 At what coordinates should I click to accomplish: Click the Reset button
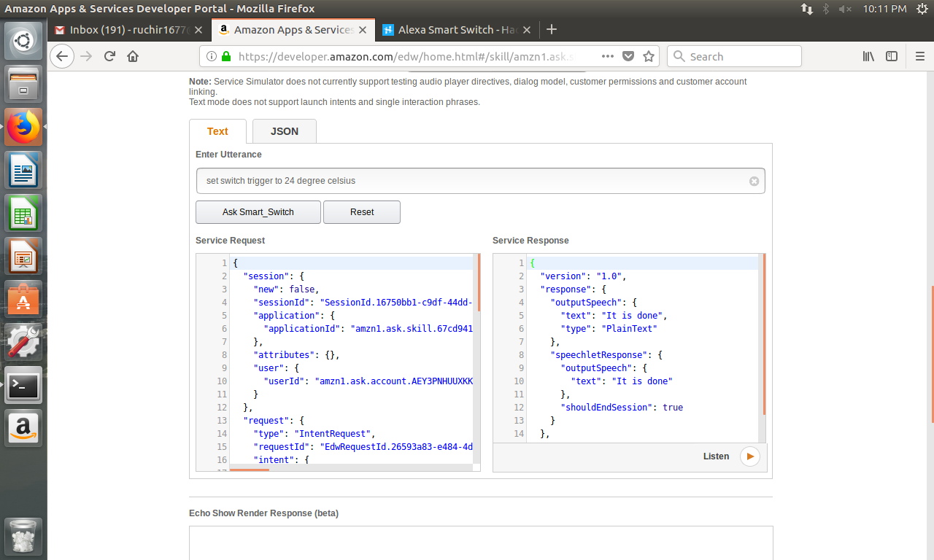tap(362, 212)
